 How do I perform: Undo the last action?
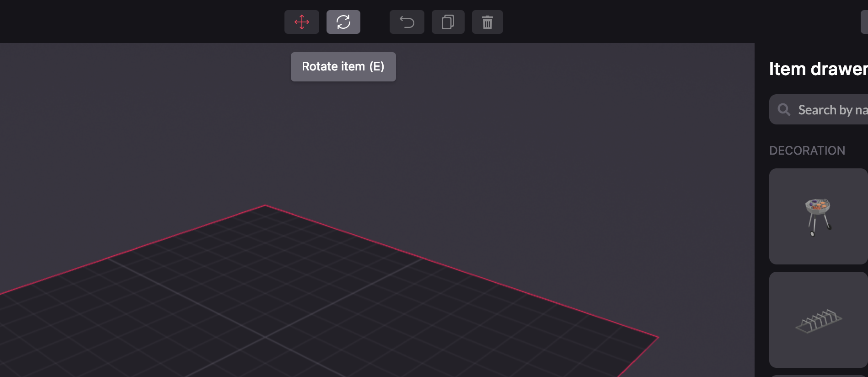click(x=407, y=22)
